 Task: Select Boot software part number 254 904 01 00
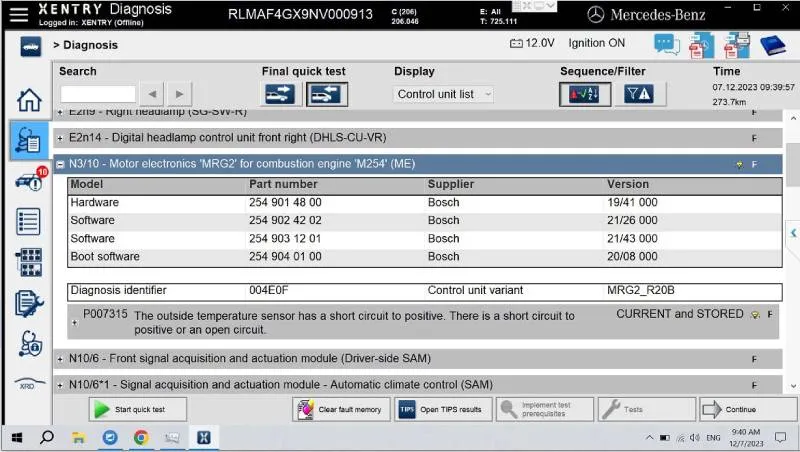coord(285,257)
